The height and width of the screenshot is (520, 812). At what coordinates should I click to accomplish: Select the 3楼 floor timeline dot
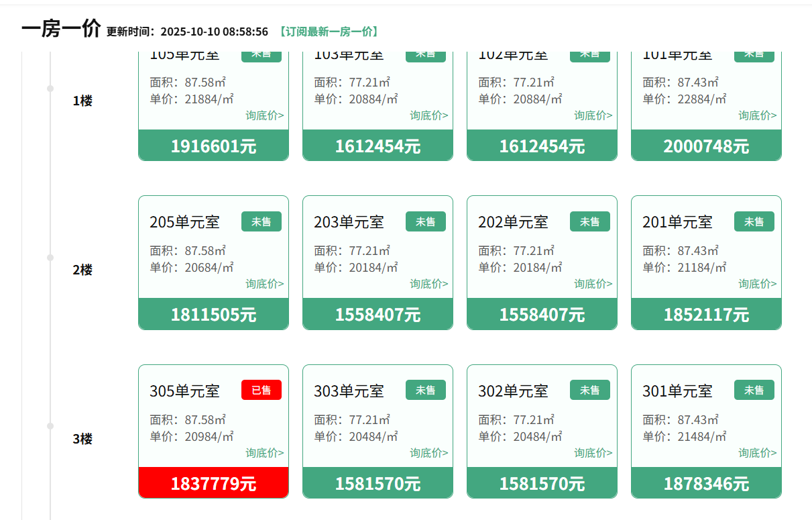[x=50, y=426]
